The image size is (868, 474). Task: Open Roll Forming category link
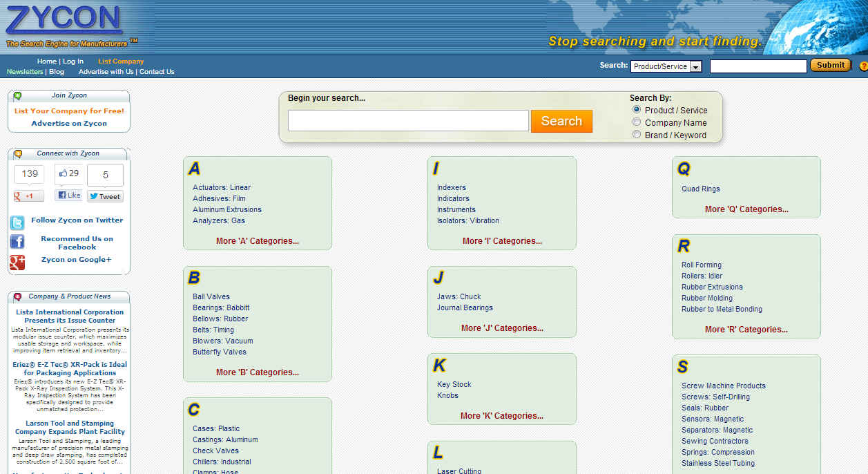pos(702,265)
